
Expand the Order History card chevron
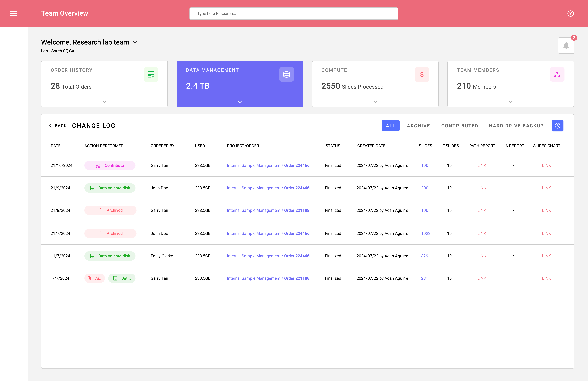pos(105,102)
